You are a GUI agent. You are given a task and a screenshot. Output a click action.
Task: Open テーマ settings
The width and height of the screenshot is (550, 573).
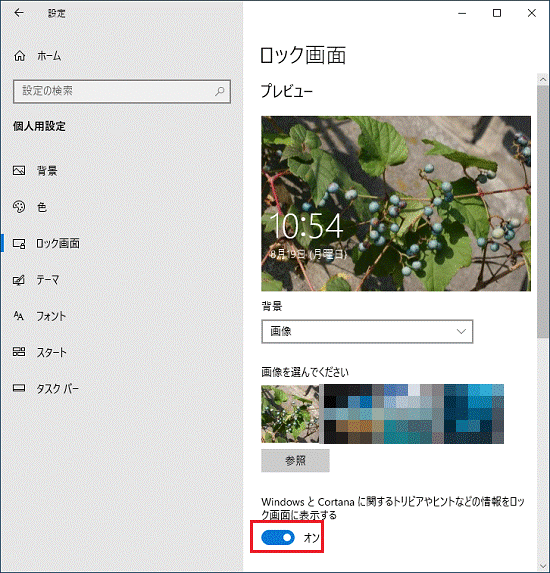(48, 280)
